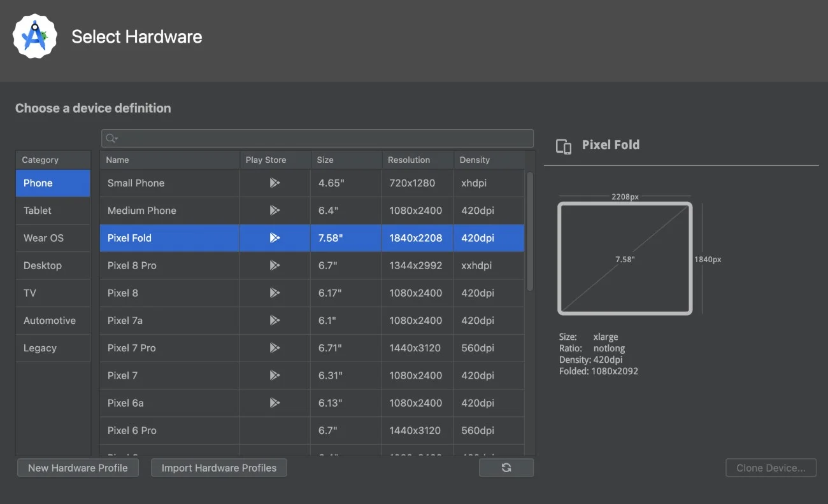Screen dimensions: 828x504
Task: Select the Tablet category
Action: 53,211
